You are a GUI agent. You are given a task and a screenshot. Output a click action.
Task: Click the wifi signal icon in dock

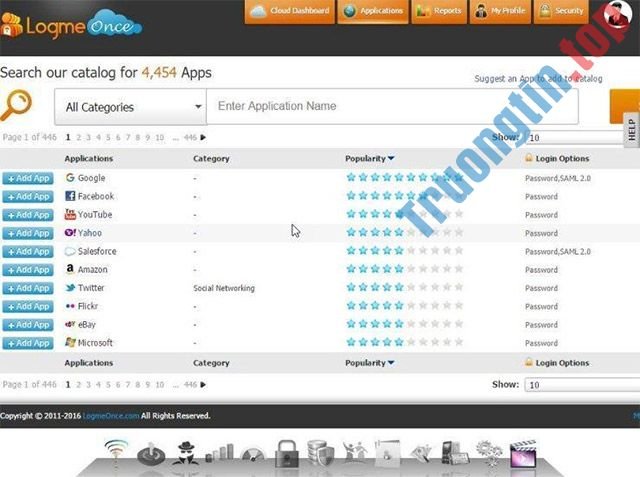(118, 452)
